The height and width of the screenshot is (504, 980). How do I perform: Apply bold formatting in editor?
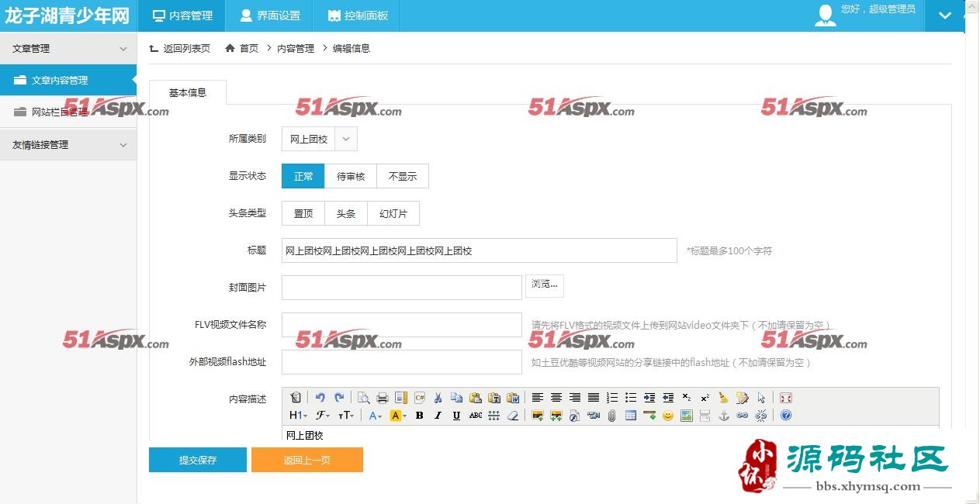coord(420,416)
